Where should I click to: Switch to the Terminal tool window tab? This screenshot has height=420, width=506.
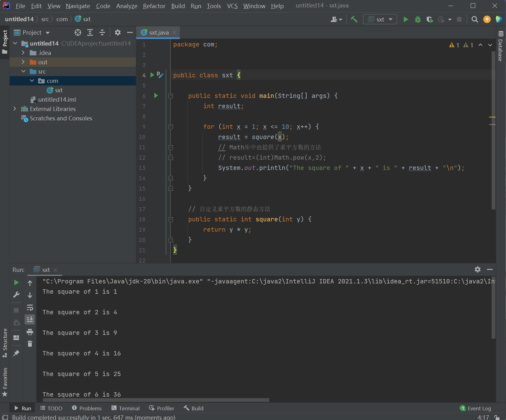(x=126, y=408)
